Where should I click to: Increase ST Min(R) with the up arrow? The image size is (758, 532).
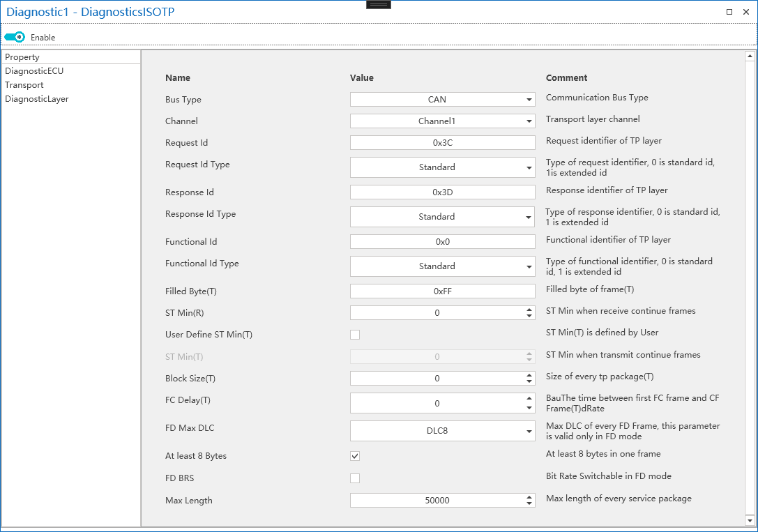click(529, 310)
